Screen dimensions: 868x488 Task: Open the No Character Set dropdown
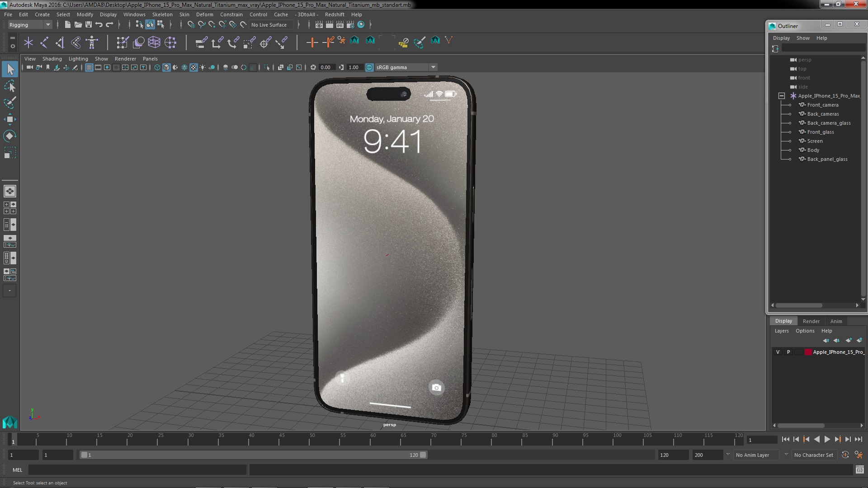tap(814, 455)
